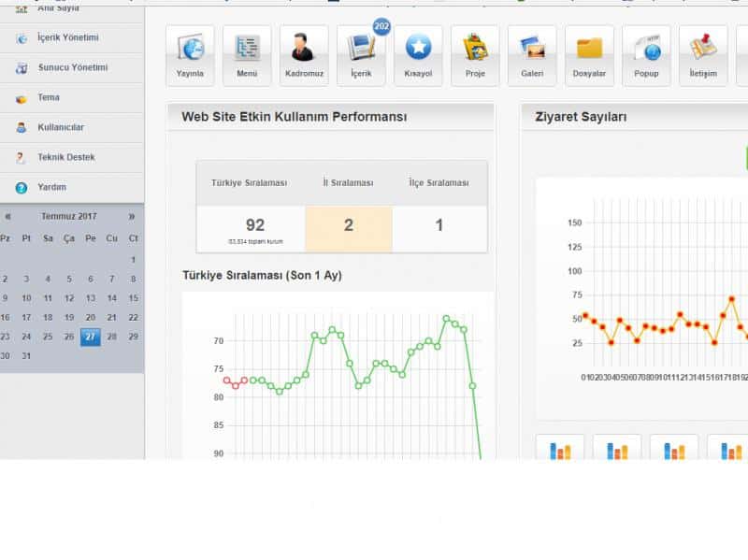Open Kullanıcılar sidebar item

click(x=61, y=127)
